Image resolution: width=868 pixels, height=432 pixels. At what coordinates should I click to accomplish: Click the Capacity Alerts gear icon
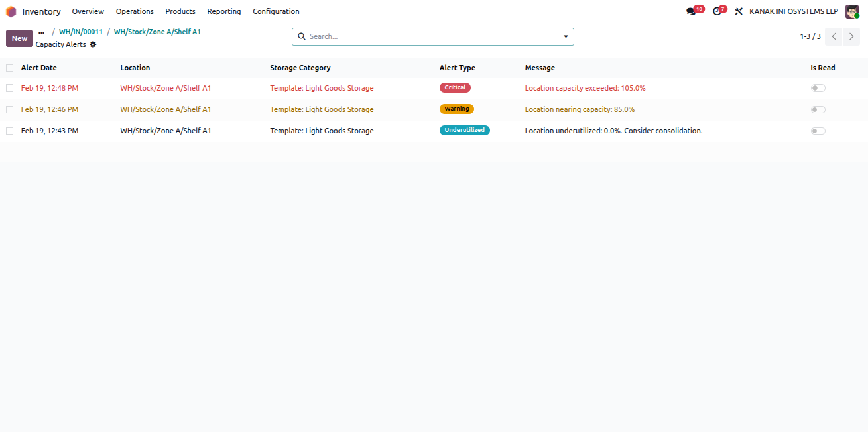pyautogui.click(x=93, y=44)
